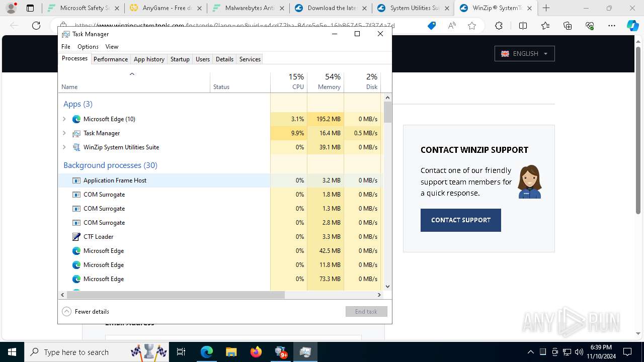644x362 pixels.
Task: Open Edge Settings and more menu
Action: 612,26
